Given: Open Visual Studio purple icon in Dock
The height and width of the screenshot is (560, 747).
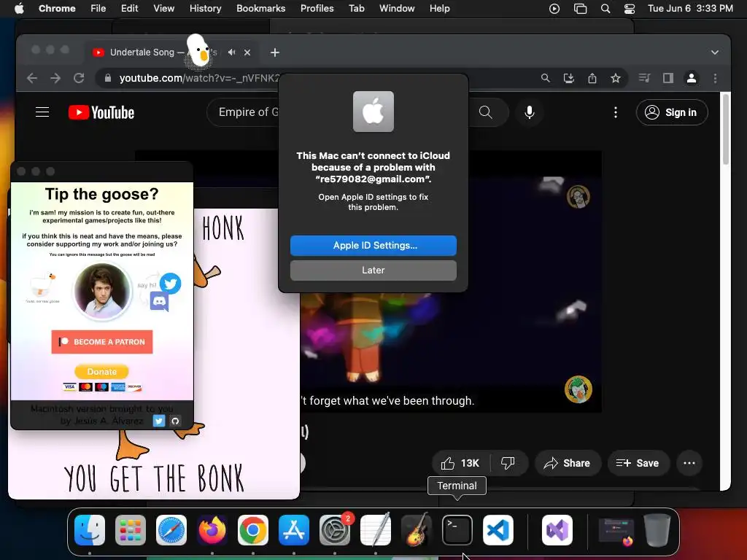Looking at the screenshot, I should point(557,530).
